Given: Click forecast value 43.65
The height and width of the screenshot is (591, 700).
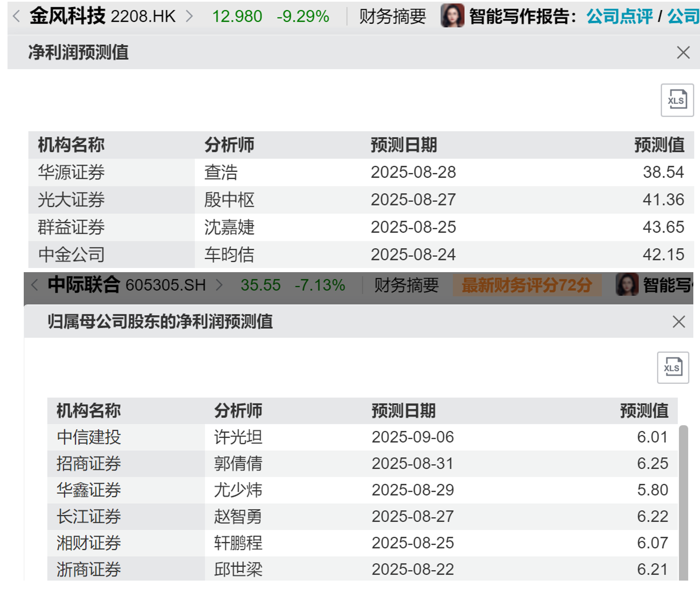Looking at the screenshot, I should pyautogui.click(x=663, y=227).
